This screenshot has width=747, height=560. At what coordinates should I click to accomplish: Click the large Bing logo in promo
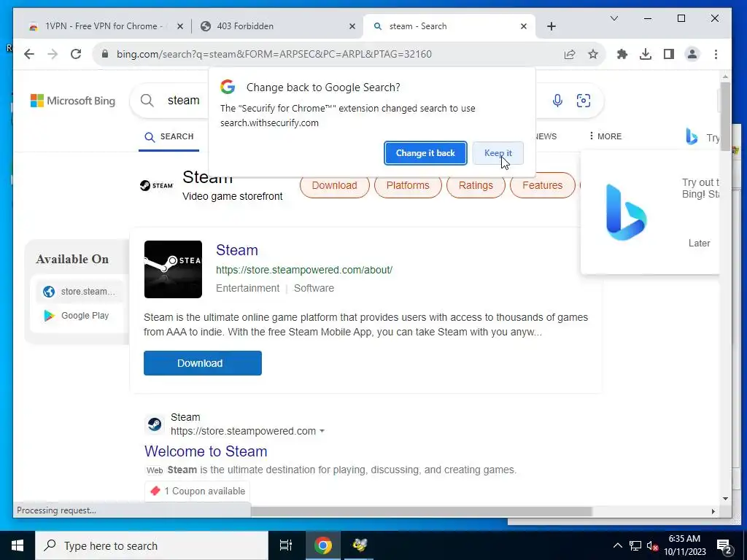coord(625,212)
